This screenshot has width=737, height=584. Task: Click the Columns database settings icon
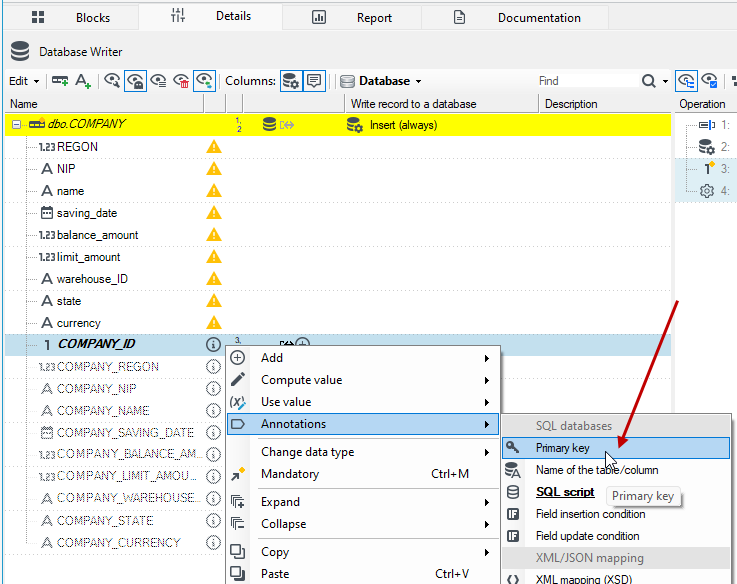click(x=291, y=81)
